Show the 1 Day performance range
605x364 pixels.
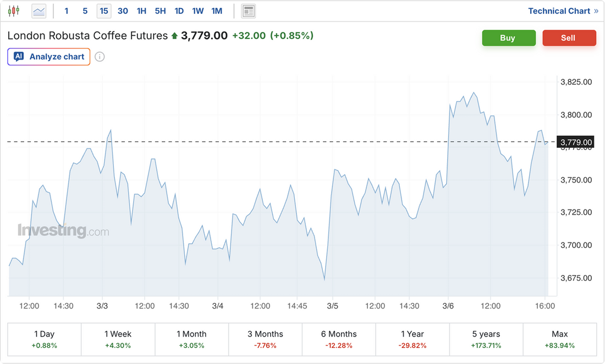coord(44,339)
